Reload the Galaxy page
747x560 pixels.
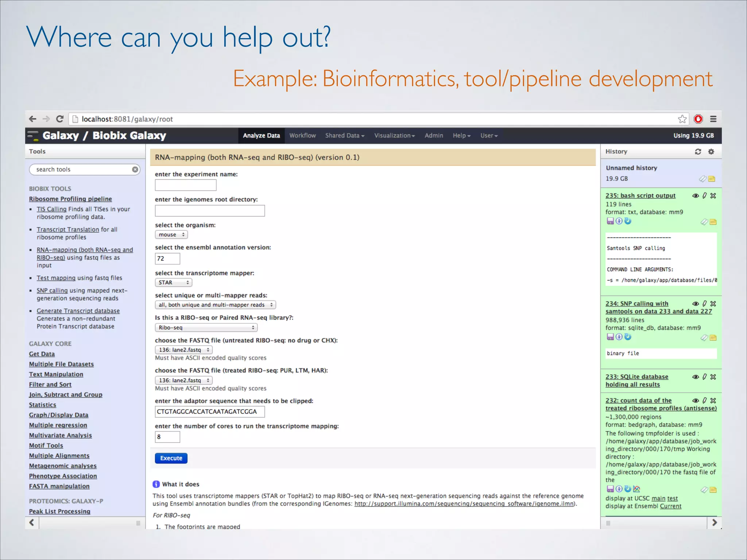[x=60, y=119]
